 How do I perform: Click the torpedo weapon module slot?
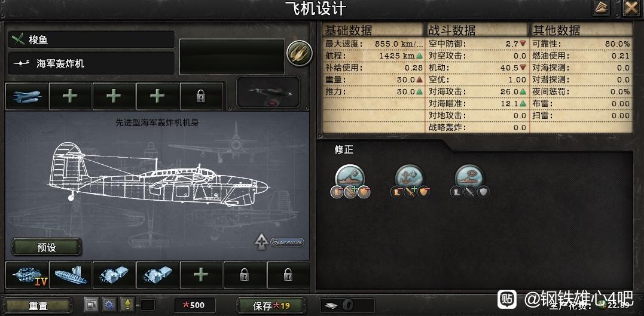(x=27, y=96)
